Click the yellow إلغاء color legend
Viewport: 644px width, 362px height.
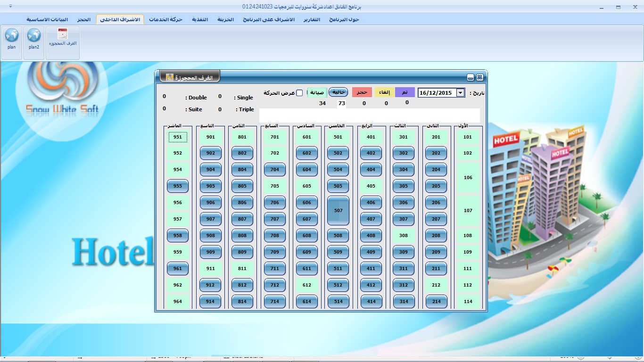click(x=385, y=92)
